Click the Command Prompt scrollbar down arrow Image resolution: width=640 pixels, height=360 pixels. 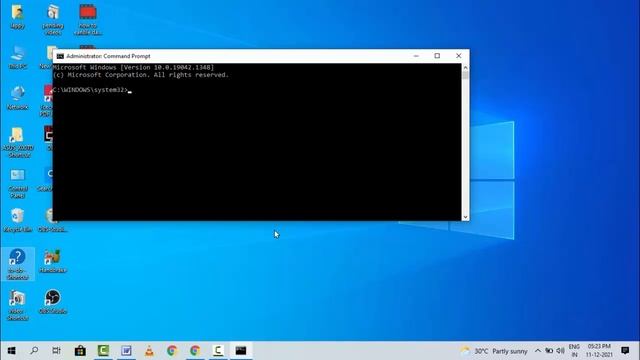coord(465,217)
